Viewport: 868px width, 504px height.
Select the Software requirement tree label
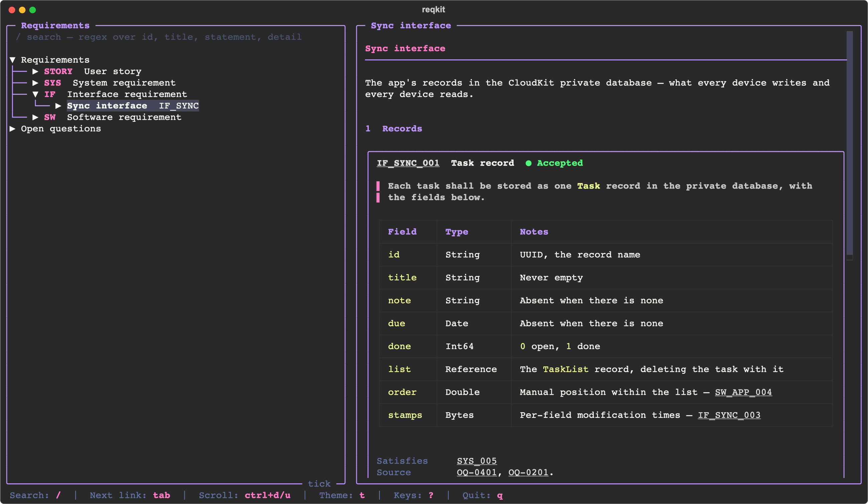coord(124,117)
